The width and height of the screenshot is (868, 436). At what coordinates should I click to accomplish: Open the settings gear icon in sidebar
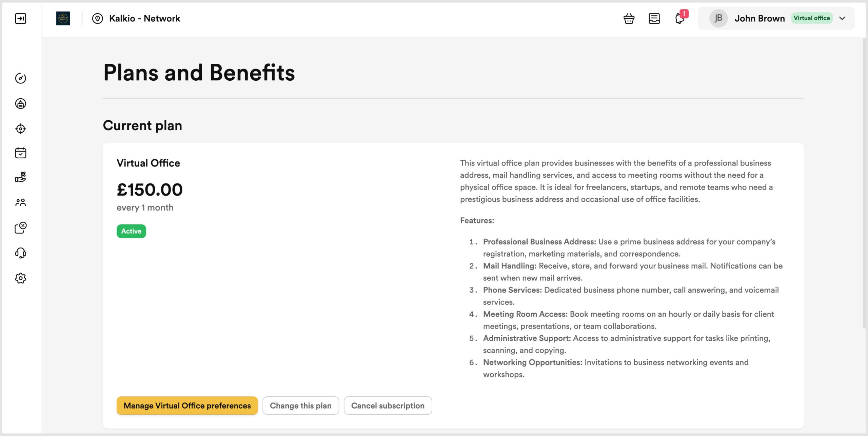(x=21, y=278)
